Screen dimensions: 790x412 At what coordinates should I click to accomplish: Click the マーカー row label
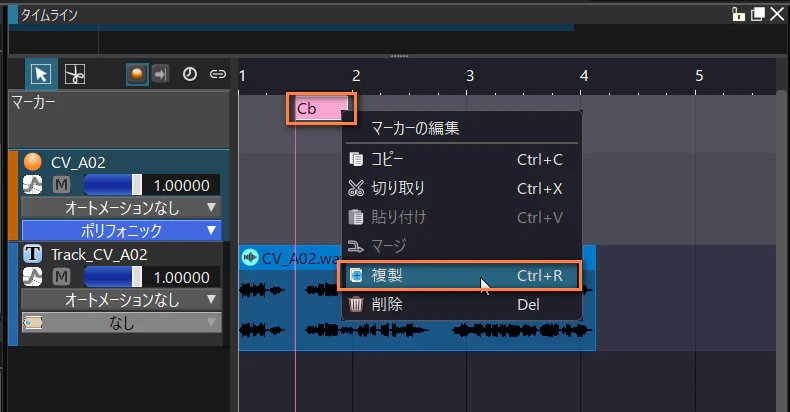click(x=33, y=102)
